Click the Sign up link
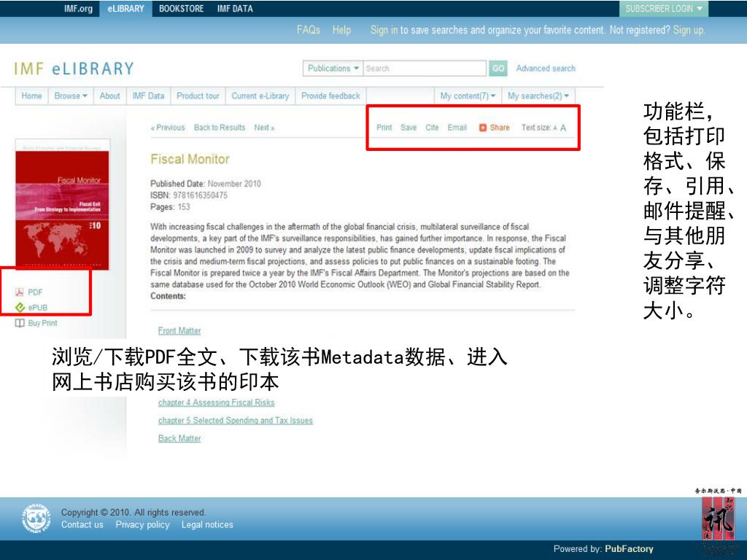This screenshot has height=560, width=747. [688, 30]
